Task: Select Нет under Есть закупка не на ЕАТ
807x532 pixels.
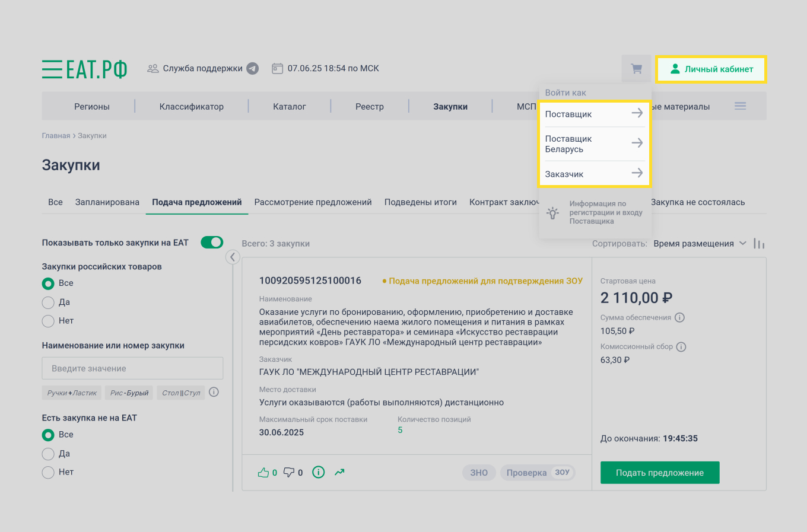Action: click(48, 472)
